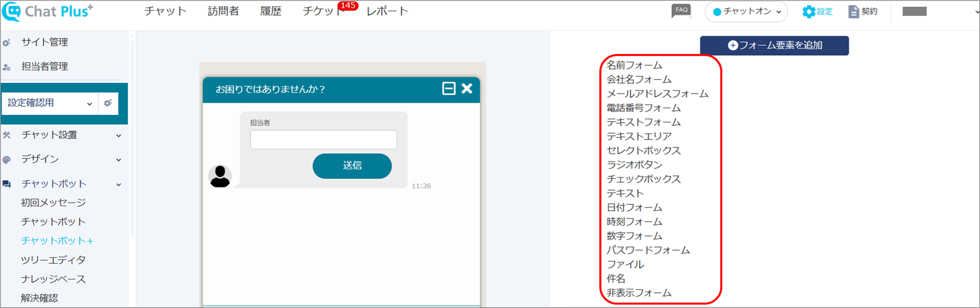980x308 pixels.
Task: Go to サイト管理
Action: point(44,42)
